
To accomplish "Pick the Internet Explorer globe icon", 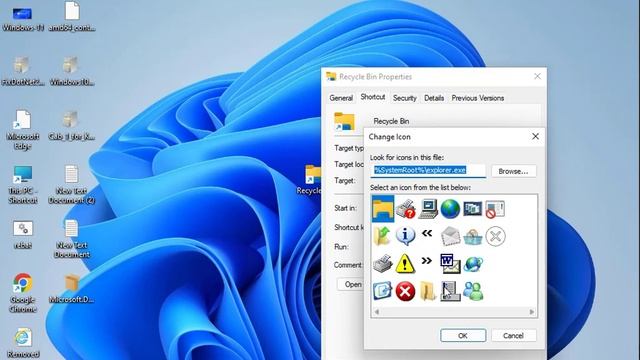I will point(473,264).
